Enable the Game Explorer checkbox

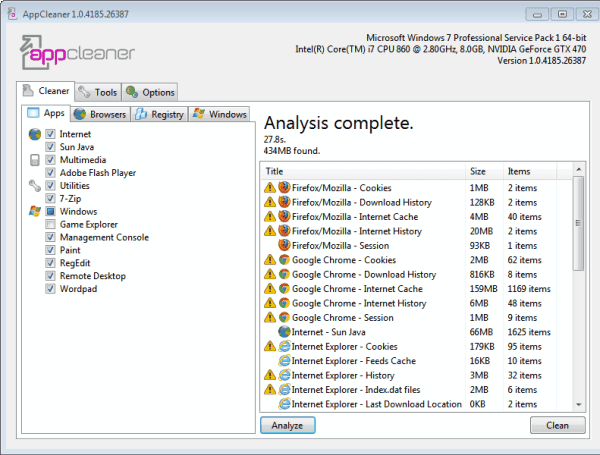pos(50,225)
